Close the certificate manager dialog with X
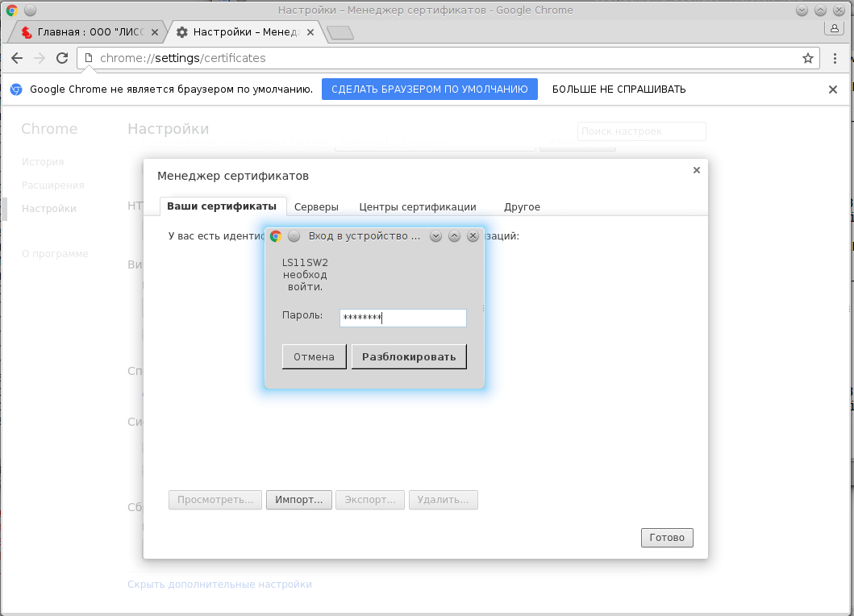Viewport: 854px width, 616px height. (696, 170)
